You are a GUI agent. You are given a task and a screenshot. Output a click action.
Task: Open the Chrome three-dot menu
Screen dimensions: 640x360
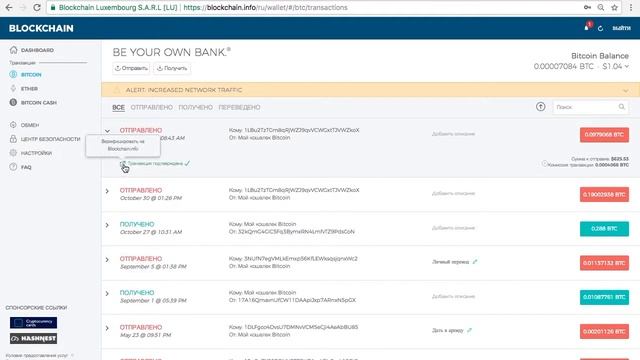pyautogui.click(x=631, y=7)
